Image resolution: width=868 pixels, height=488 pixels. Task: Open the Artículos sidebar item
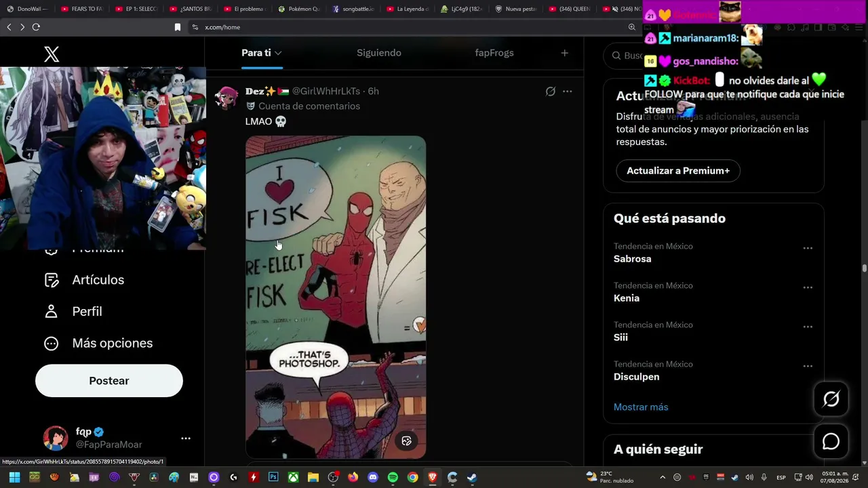tap(84, 280)
